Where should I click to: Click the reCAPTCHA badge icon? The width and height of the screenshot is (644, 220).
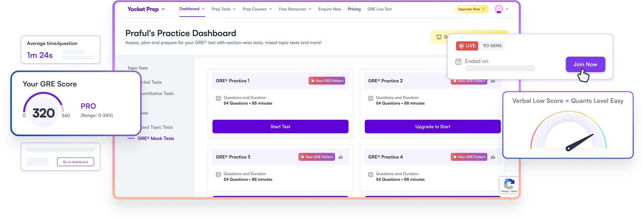point(509,184)
